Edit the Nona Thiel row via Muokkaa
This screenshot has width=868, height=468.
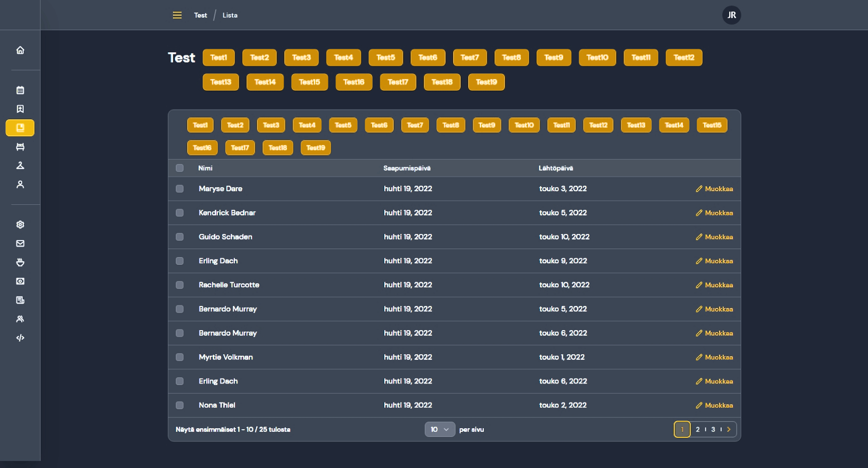tap(714, 405)
